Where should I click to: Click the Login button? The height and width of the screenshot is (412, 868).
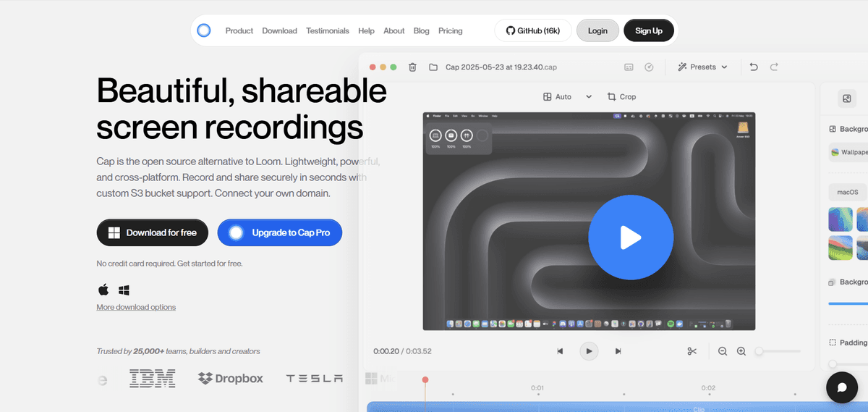[597, 30]
